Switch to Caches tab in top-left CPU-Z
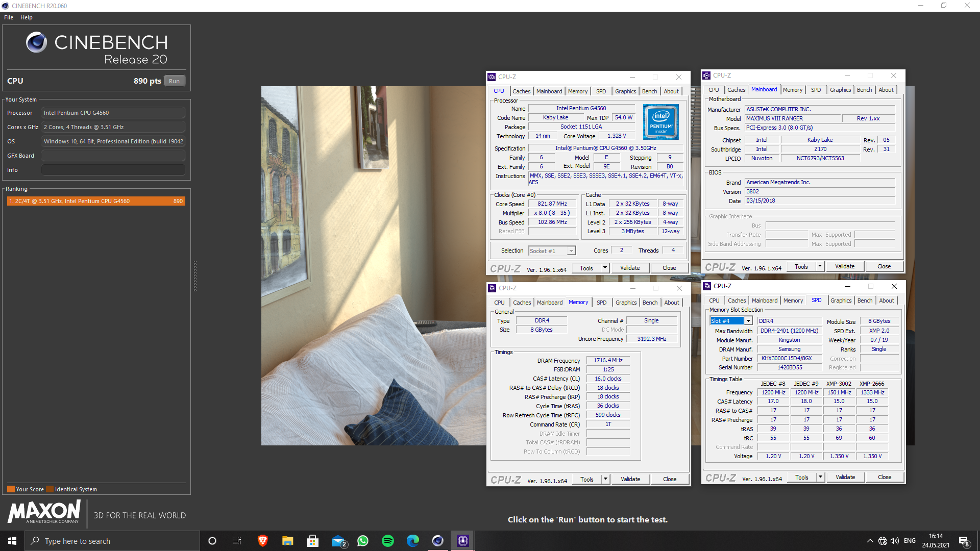Image resolution: width=980 pixels, height=551 pixels. pos(522,91)
